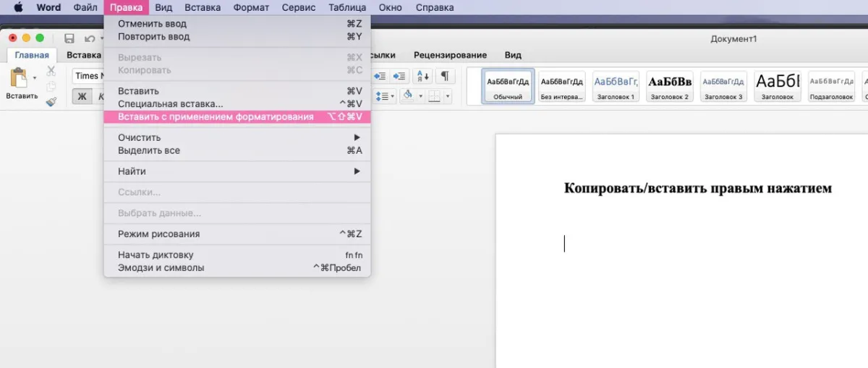The height and width of the screenshot is (368, 868).
Task: Decrease the paragraph indent
Action: click(380, 76)
